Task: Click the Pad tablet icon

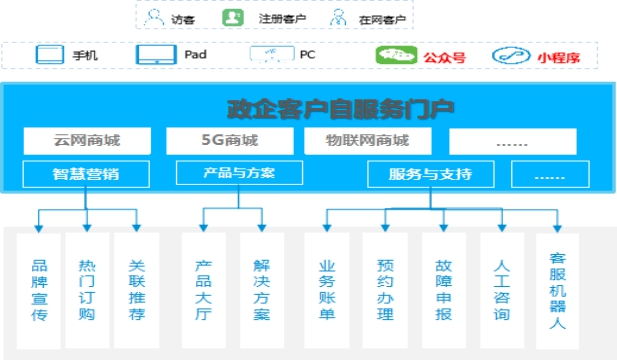Action: (x=156, y=54)
